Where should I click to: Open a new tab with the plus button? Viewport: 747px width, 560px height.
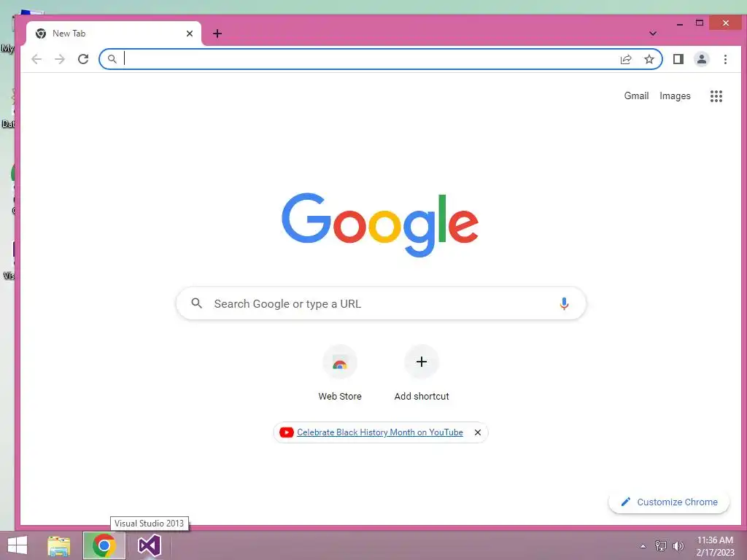[217, 34]
